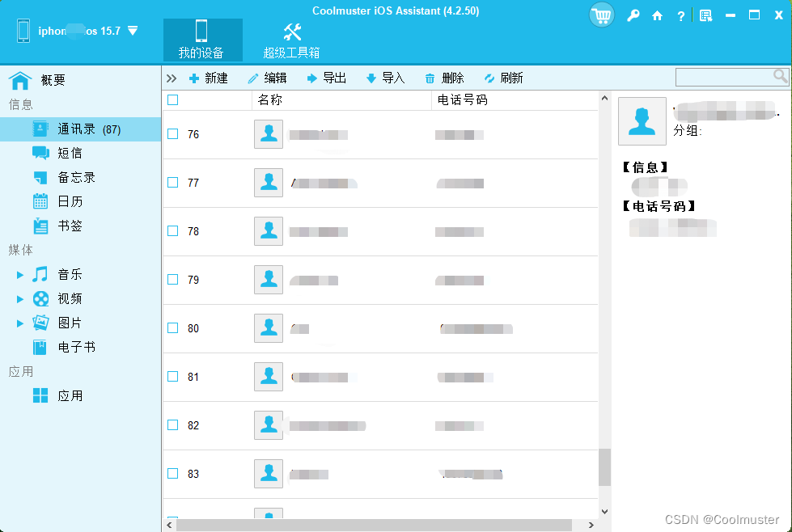
Task: Check the checkbox for row 81
Action: pos(173,376)
